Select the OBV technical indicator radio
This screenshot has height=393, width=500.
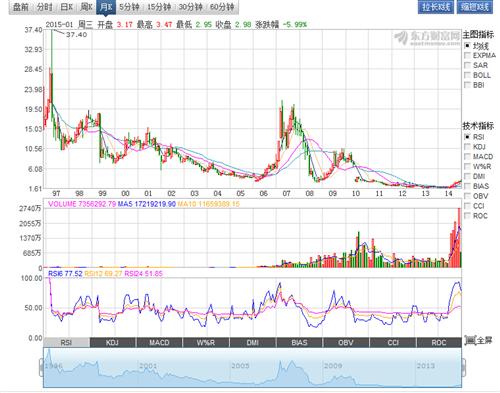tap(468, 196)
